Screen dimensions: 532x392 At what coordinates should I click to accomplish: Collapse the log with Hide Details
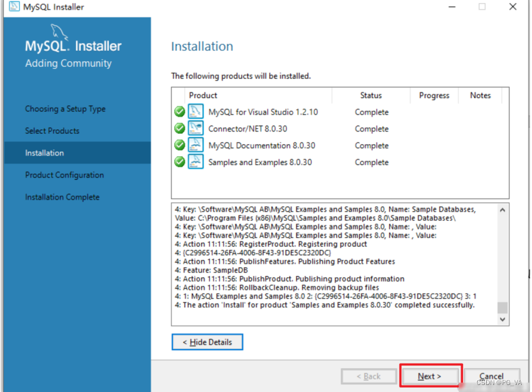click(x=207, y=342)
